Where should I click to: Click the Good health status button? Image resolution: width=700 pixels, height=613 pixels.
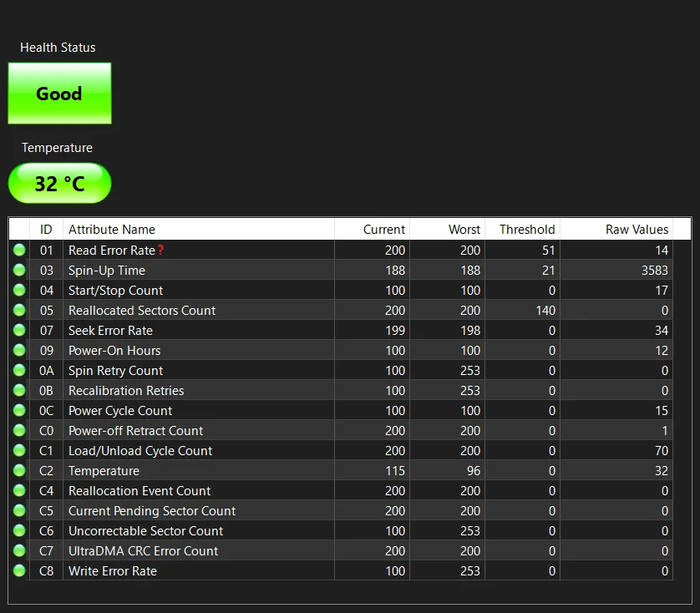59,94
